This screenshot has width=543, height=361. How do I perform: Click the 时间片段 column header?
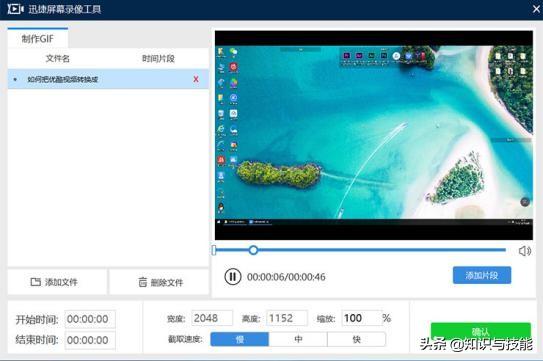point(158,59)
